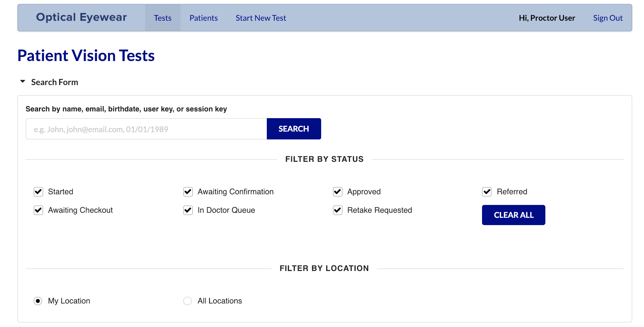The image size is (644, 327).
Task: Select the All Locations radio option
Action: [x=187, y=301]
